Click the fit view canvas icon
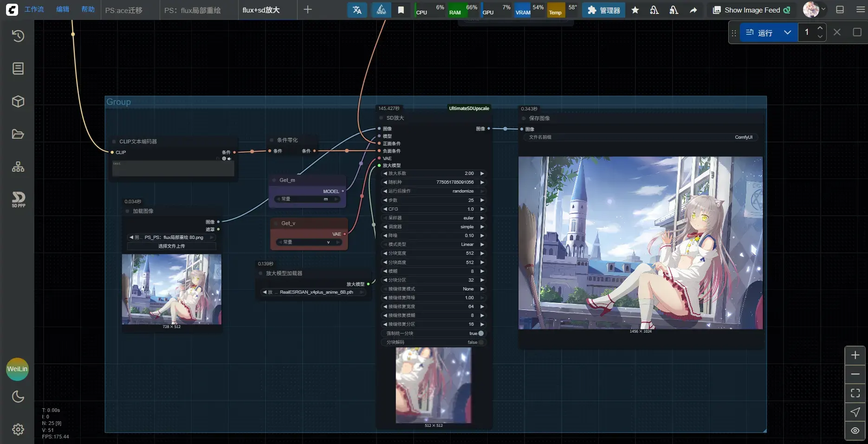 click(x=855, y=393)
